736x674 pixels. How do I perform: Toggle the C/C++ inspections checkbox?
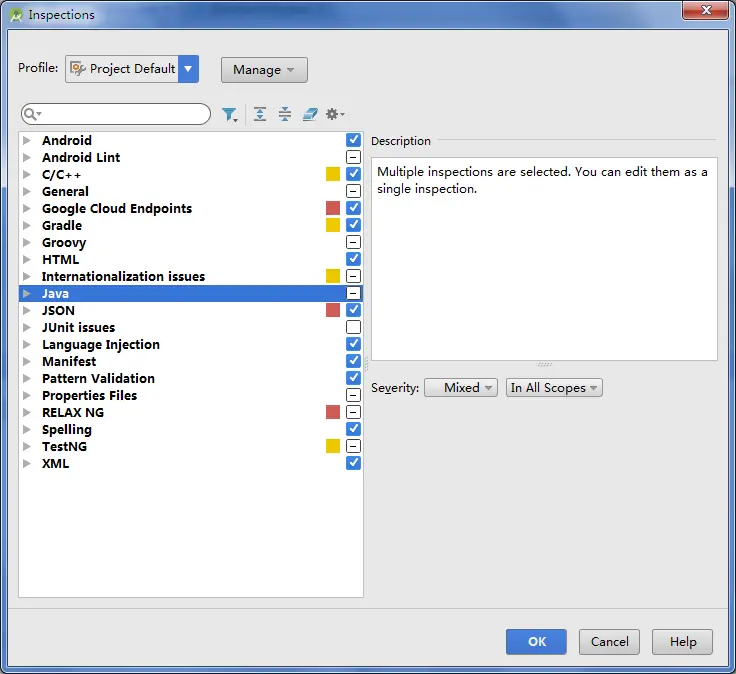coord(353,174)
